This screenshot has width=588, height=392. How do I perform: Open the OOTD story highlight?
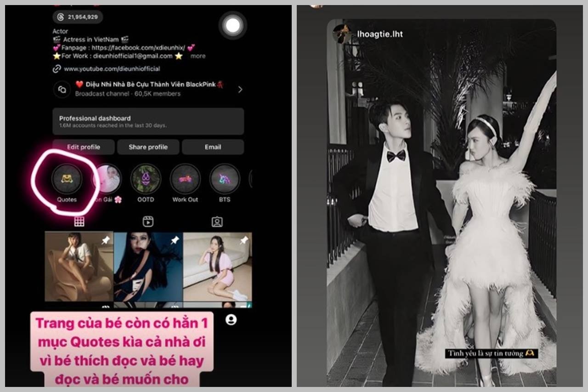coord(146,179)
